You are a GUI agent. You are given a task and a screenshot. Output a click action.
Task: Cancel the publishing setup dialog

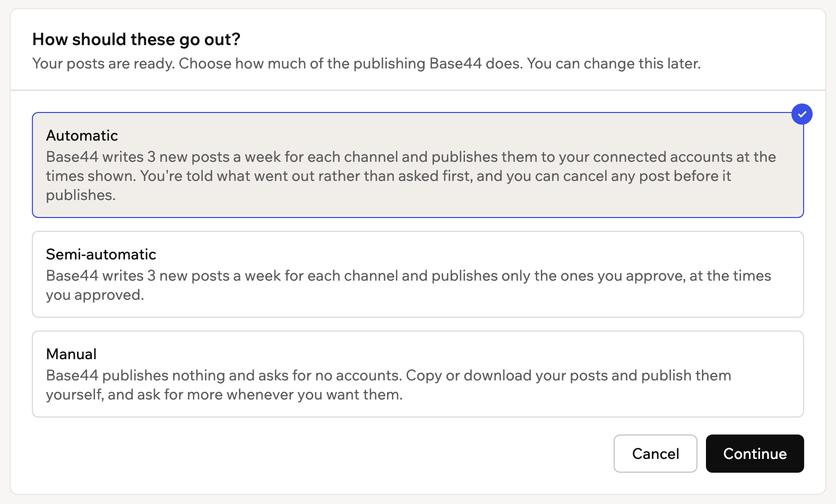tap(655, 454)
